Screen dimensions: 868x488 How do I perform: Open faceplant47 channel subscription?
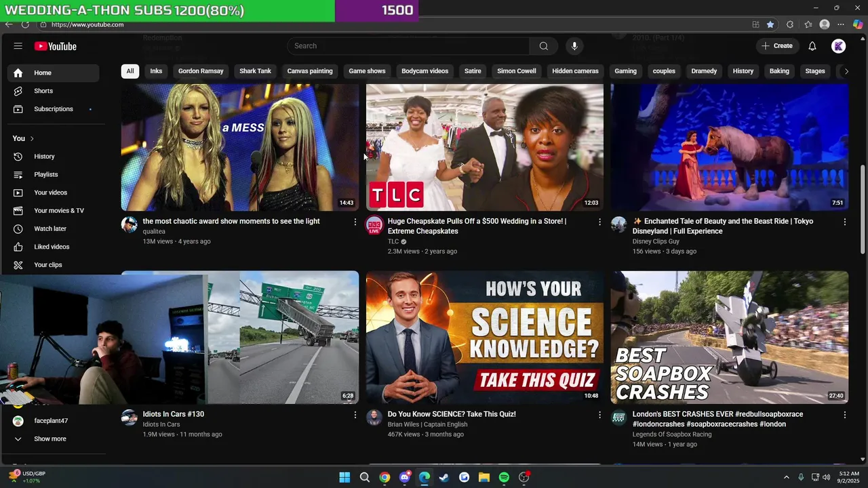(x=54, y=421)
